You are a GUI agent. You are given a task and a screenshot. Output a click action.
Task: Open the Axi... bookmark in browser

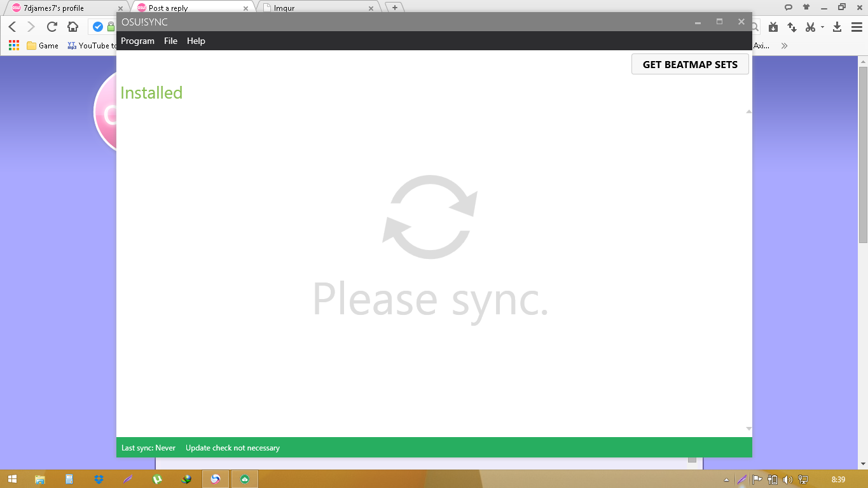762,45
